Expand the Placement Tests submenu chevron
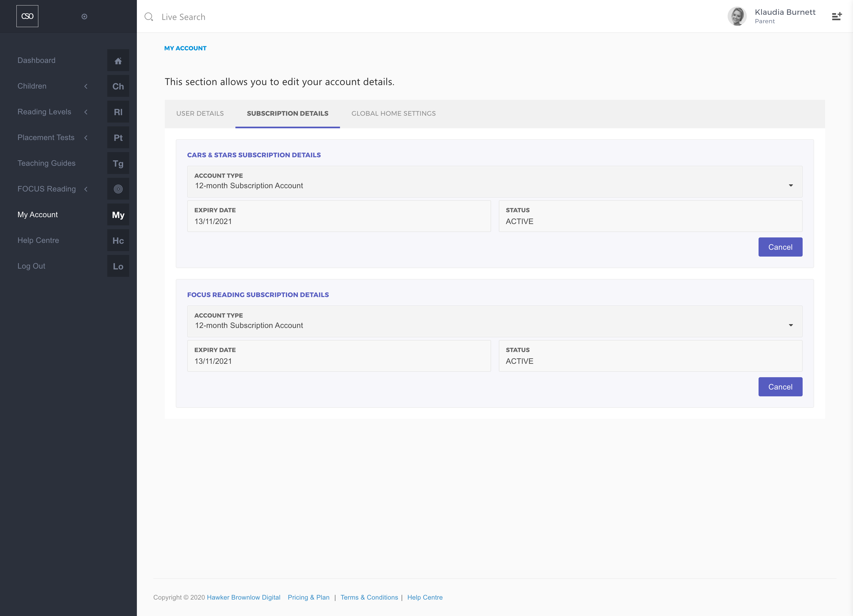The width and height of the screenshot is (853, 616). 86,138
